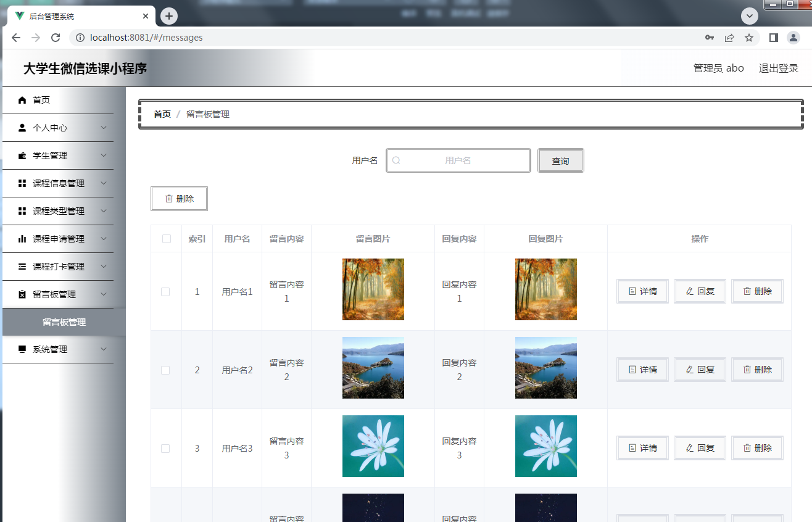Click the grid icon beside 课程信息管理

click(22, 183)
